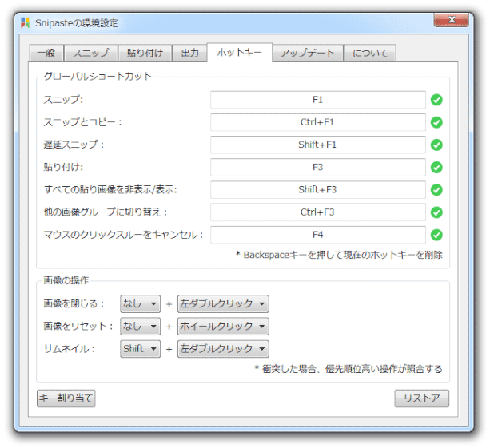490x448 pixels.
Task: Click the 貼り付け hotkey field showing F3
Action: [318, 168]
